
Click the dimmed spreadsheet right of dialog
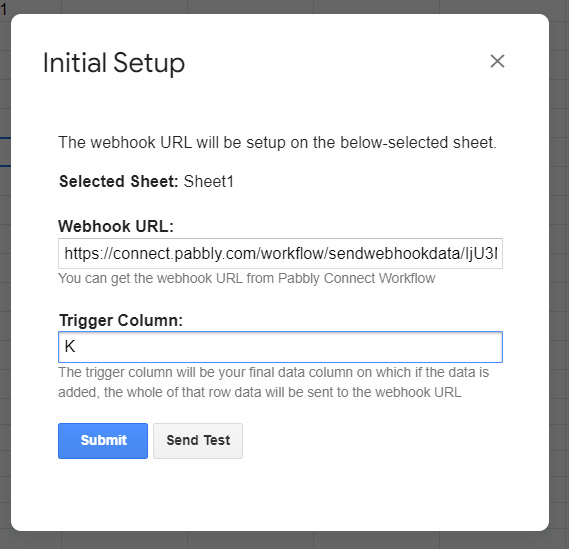pos(559,274)
